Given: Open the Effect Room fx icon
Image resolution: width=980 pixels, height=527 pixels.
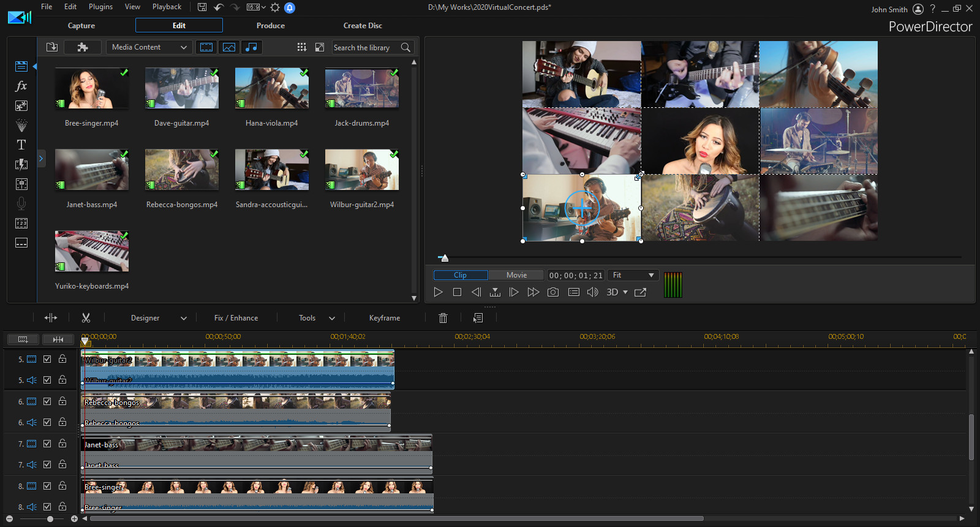Looking at the screenshot, I should pyautogui.click(x=21, y=86).
